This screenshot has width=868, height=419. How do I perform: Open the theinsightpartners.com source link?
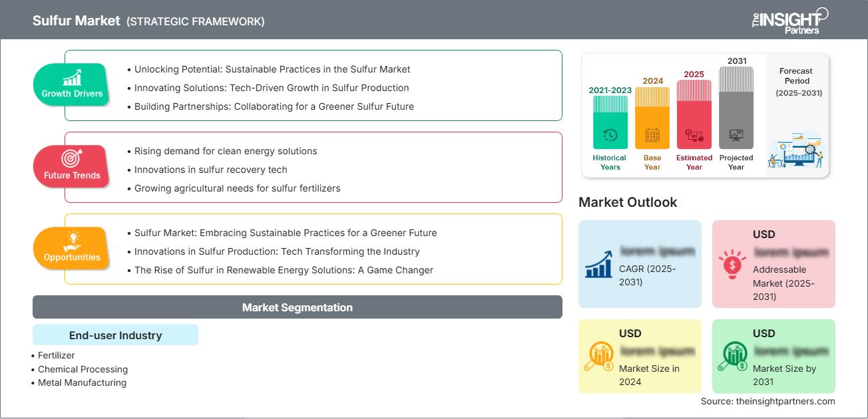tap(767, 401)
